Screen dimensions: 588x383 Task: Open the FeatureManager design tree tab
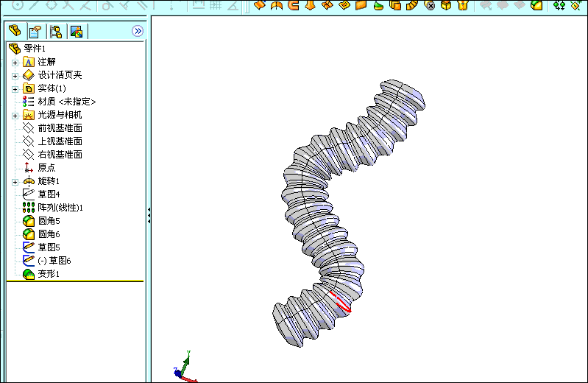point(15,31)
